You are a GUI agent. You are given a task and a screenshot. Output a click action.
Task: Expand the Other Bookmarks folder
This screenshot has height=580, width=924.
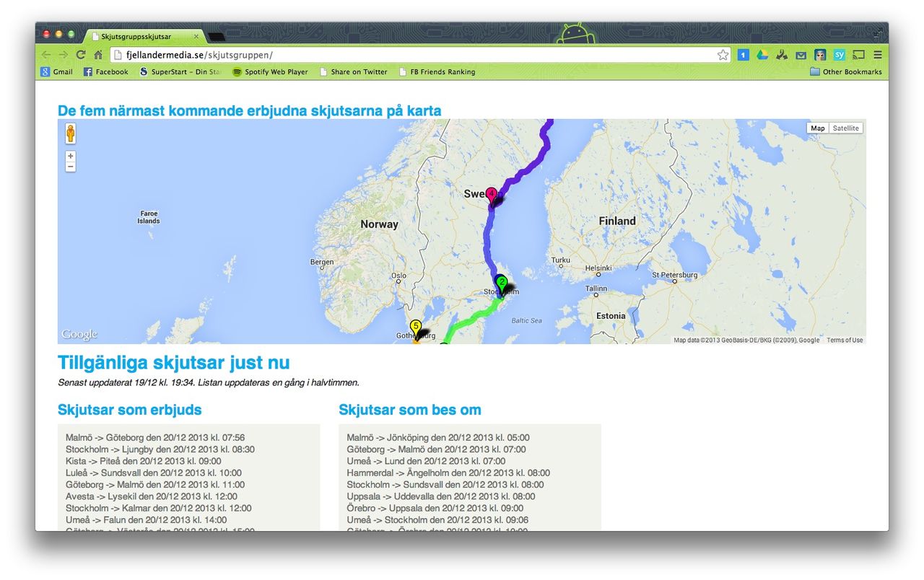846,71
